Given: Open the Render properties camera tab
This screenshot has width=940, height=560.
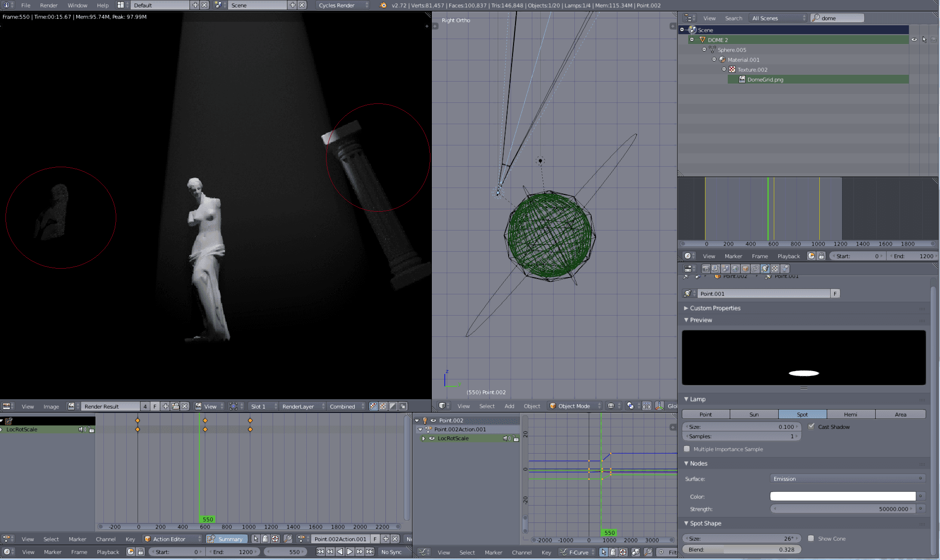Looking at the screenshot, I should click(705, 269).
